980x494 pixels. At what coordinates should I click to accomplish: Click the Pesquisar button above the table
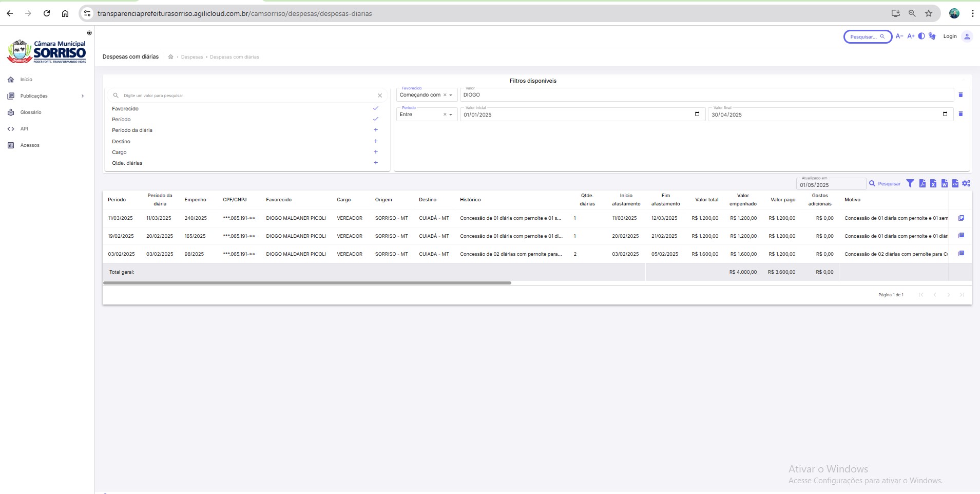coord(885,183)
